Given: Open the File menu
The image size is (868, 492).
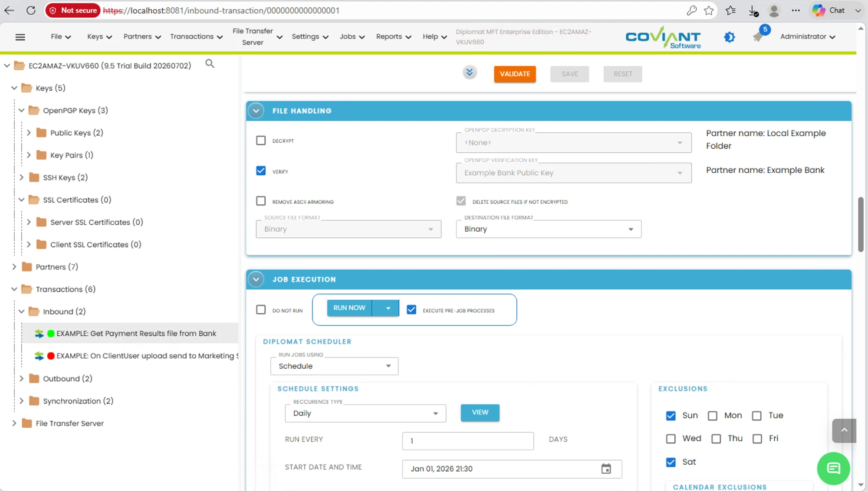Looking at the screenshot, I should click(61, 37).
